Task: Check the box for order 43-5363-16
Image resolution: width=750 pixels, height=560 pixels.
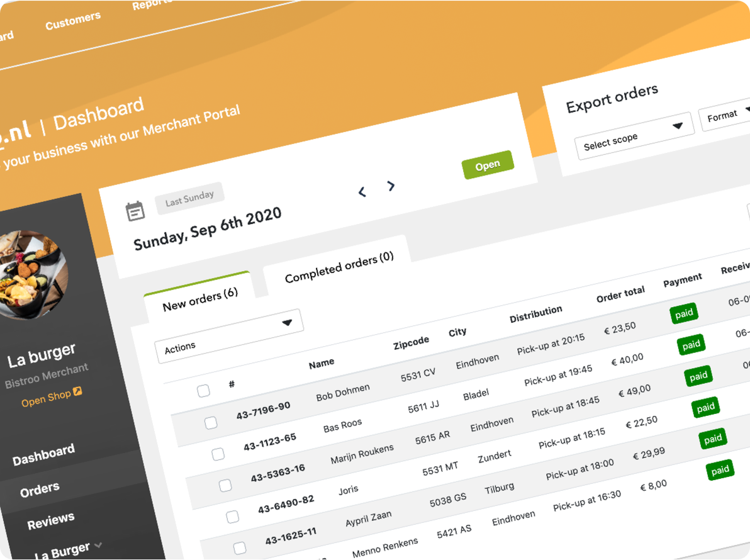Action: 225,485
